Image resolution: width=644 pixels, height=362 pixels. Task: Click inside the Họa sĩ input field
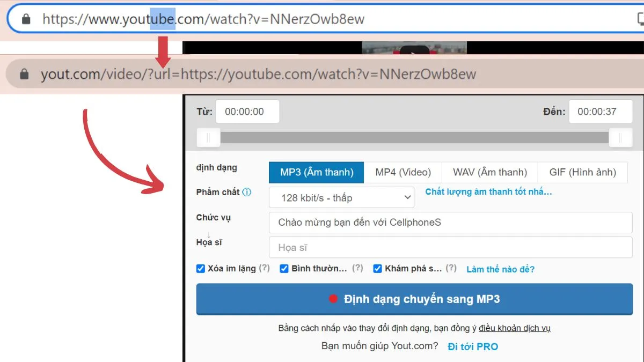click(x=450, y=247)
